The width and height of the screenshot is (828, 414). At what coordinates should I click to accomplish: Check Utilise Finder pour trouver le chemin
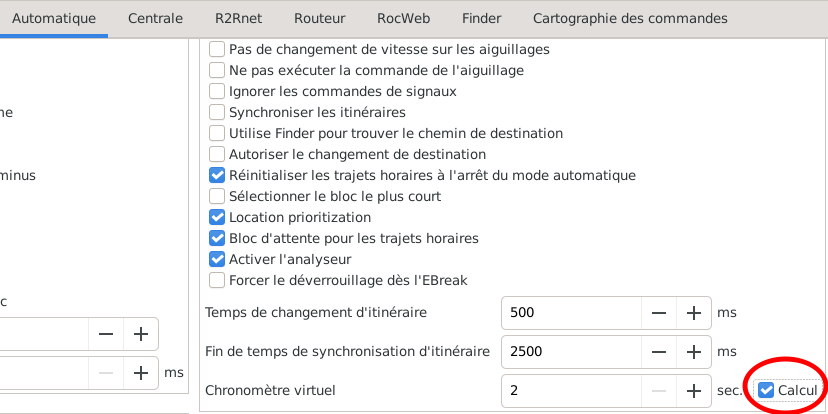pyautogui.click(x=217, y=133)
